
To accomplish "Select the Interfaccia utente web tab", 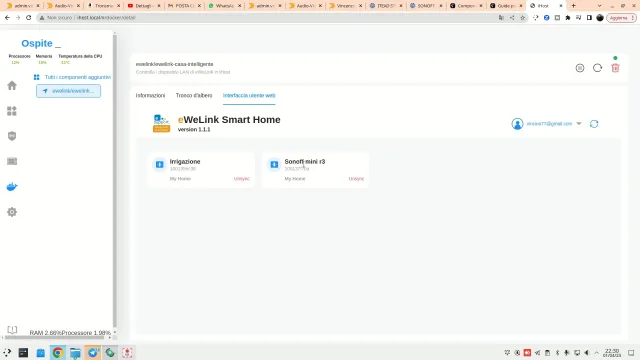I will pyautogui.click(x=249, y=96).
